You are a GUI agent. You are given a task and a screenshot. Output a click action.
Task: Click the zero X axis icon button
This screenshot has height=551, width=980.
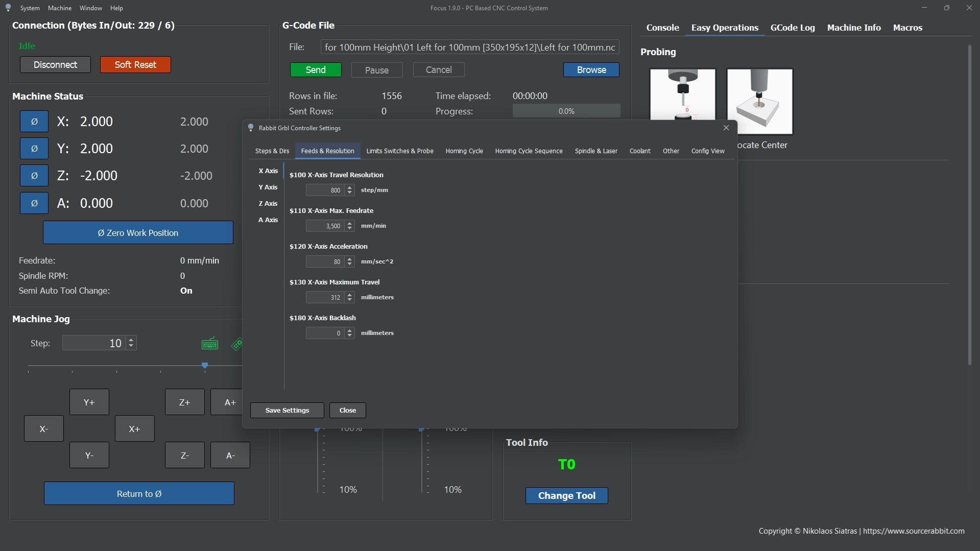pyautogui.click(x=34, y=122)
